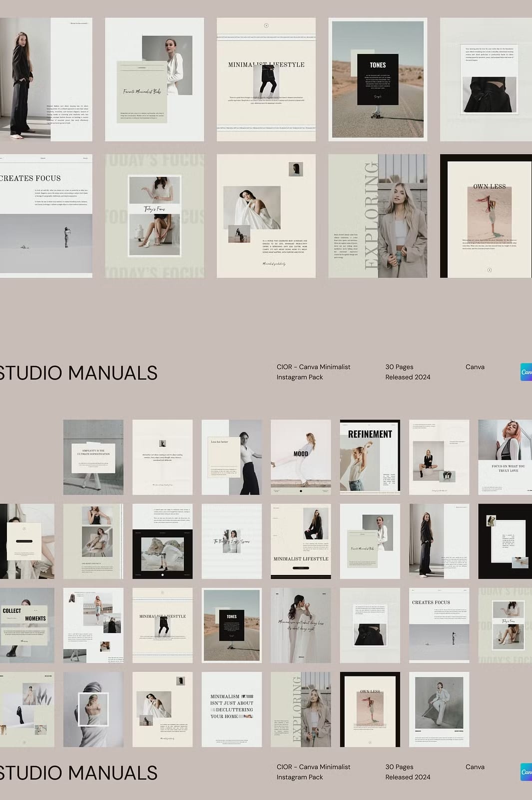The width and height of the screenshot is (532, 800).
Task: Click the circled arrow icon under large OWN LESS text
Action: point(490,270)
